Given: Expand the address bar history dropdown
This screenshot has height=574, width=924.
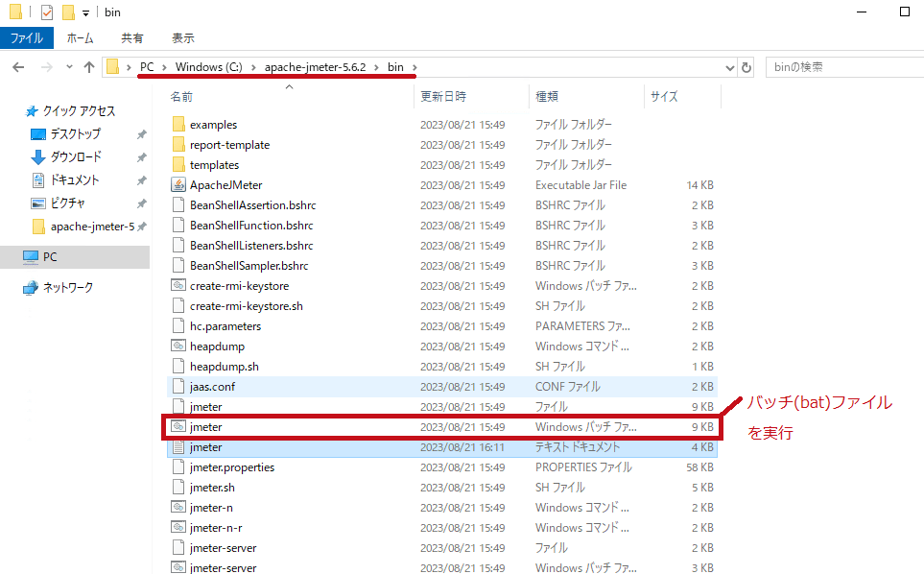Looking at the screenshot, I should click(x=730, y=68).
